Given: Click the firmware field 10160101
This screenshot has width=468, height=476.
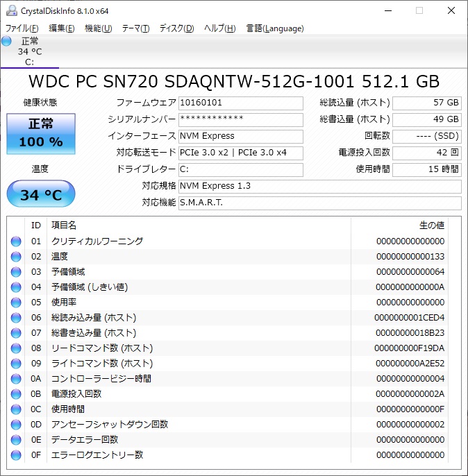Looking at the screenshot, I should [240, 103].
